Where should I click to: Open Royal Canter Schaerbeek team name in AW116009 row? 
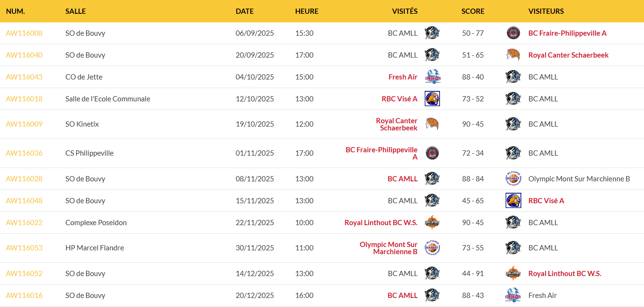[397, 124]
